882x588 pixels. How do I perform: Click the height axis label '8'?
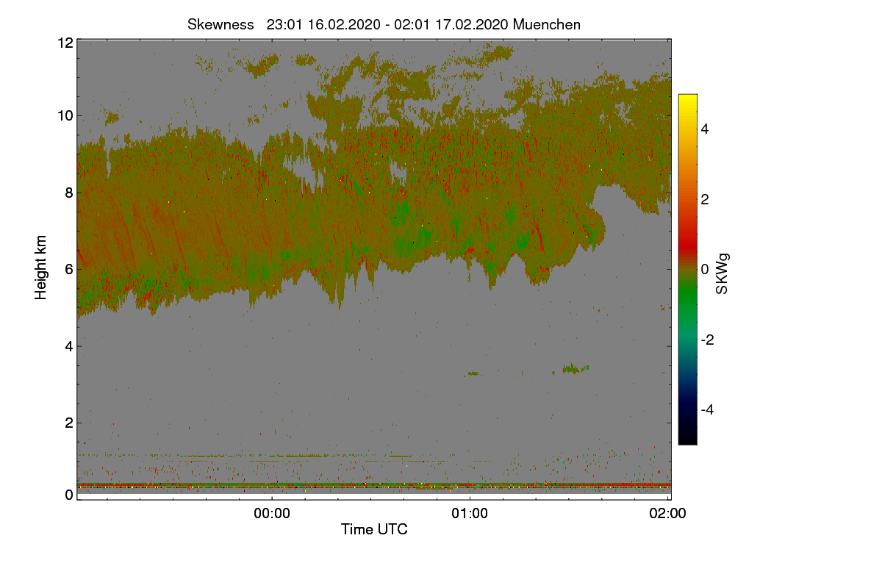(69, 193)
